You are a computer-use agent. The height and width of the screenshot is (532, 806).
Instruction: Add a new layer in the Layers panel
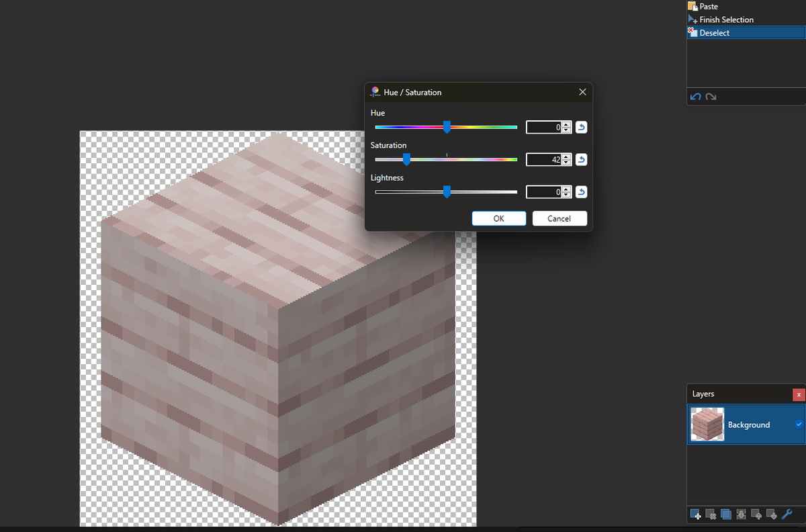pos(696,515)
